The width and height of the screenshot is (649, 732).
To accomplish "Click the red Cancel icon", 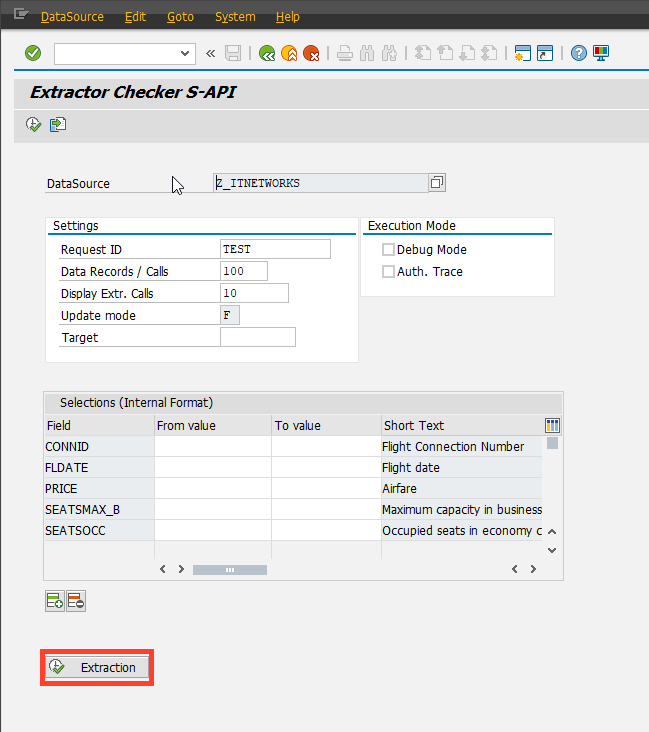I will pos(311,53).
